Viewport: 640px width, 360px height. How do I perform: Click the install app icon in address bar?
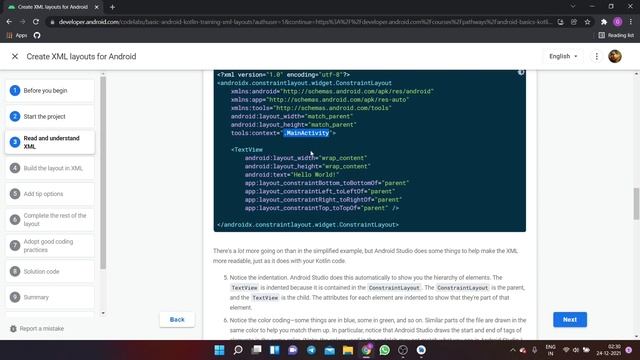[560, 22]
